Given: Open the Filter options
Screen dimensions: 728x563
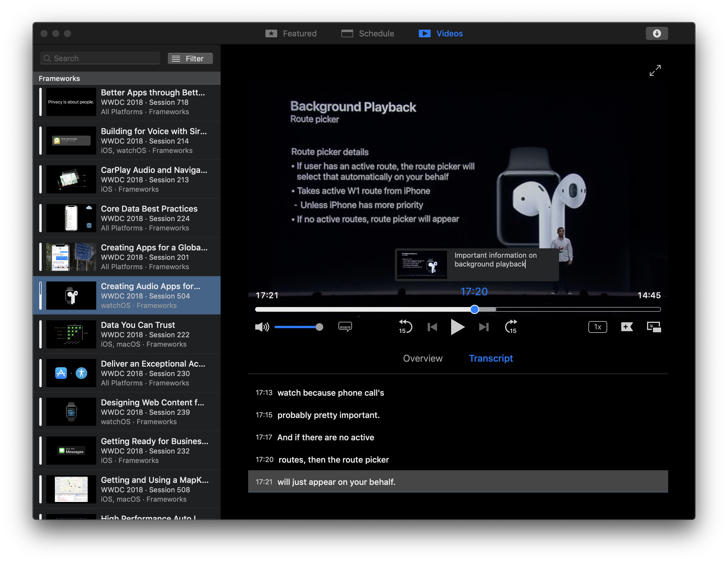Looking at the screenshot, I should (190, 59).
